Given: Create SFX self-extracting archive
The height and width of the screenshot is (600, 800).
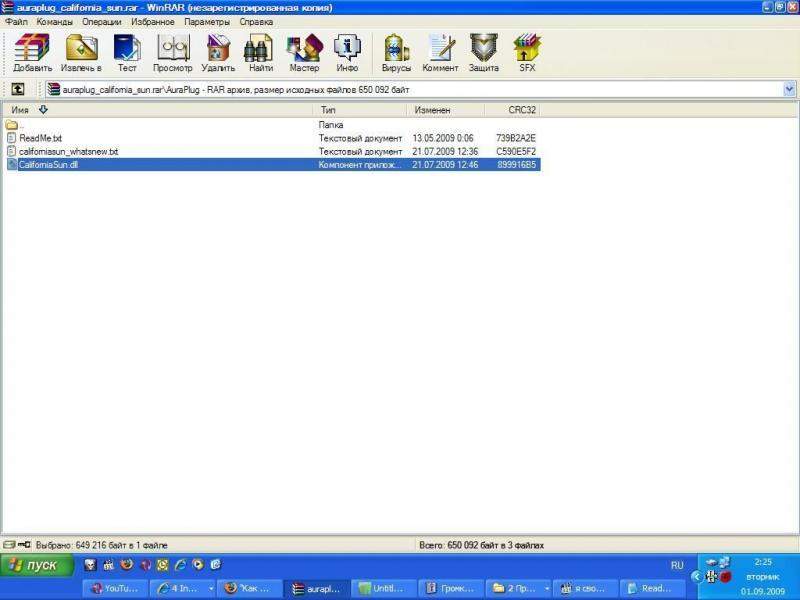Looking at the screenshot, I should (x=527, y=53).
